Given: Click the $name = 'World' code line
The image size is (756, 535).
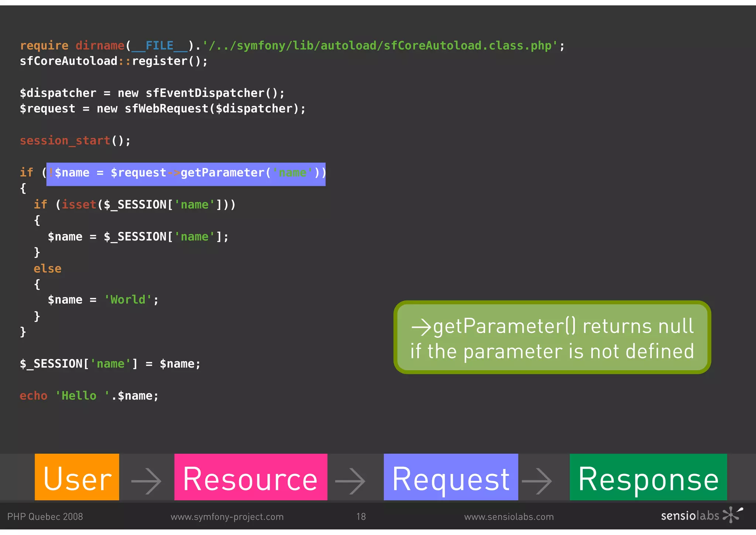Looking at the screenshot, I should coord(103,300).
